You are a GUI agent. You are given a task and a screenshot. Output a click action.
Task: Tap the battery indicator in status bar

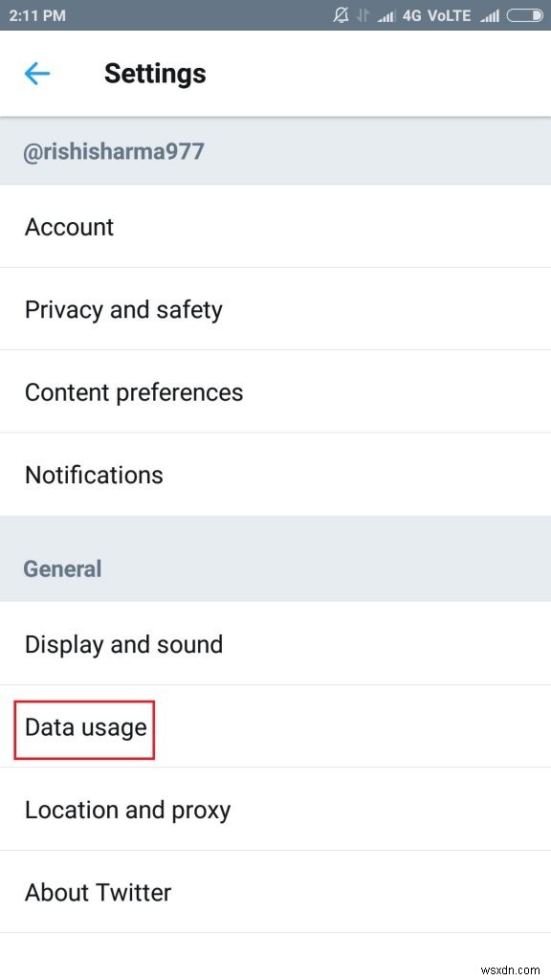point(522,14)
